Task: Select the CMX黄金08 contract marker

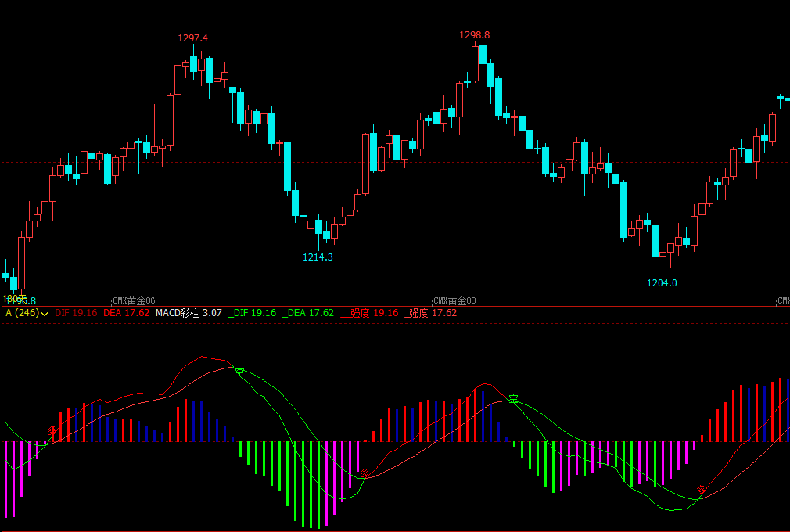Action: click(x=454, y=300)
